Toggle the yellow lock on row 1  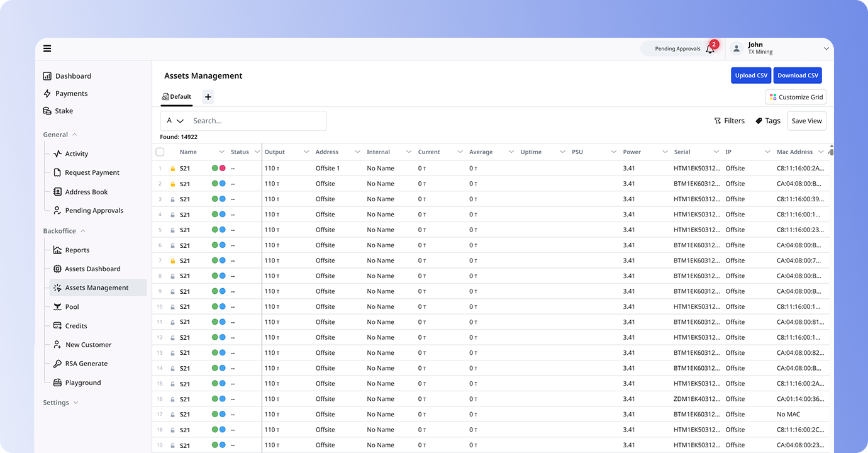pos(173,169)
